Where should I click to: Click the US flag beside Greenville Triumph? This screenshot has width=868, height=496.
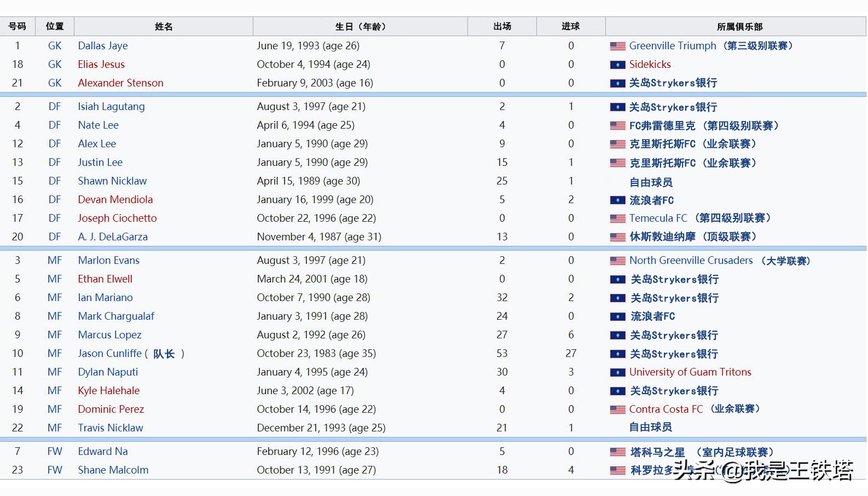(617, 47)
